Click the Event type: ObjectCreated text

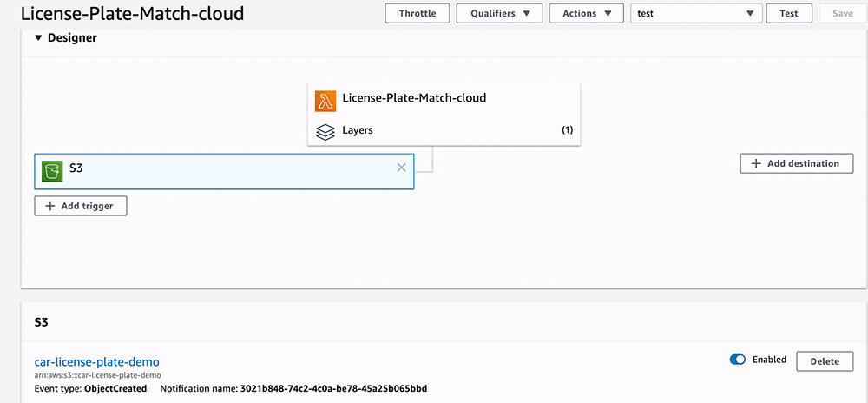point(90,388)
